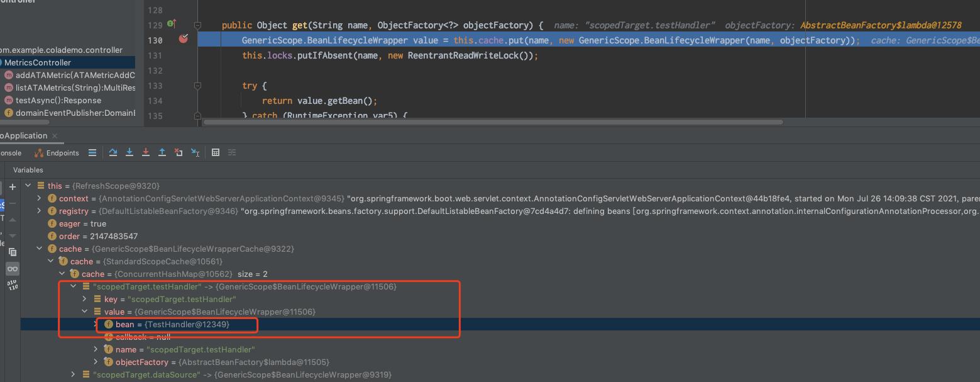Click the implements marker on line 129
Screen dimensions: 980x382
pos(172,25)
